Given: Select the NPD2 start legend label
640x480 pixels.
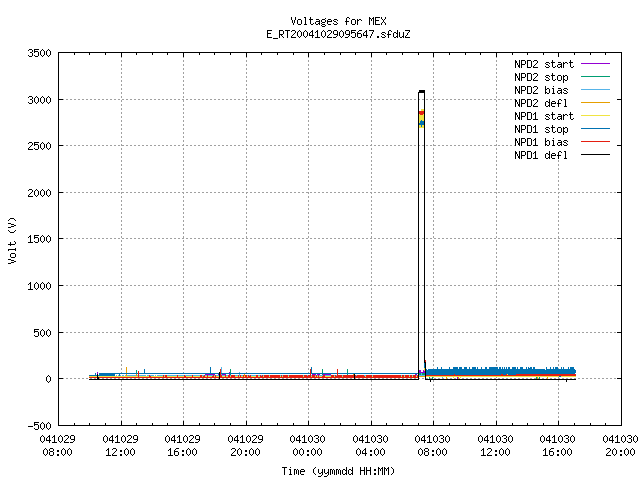Looking at the screenshot, I should pyautogui.click(x=544, y=64).
